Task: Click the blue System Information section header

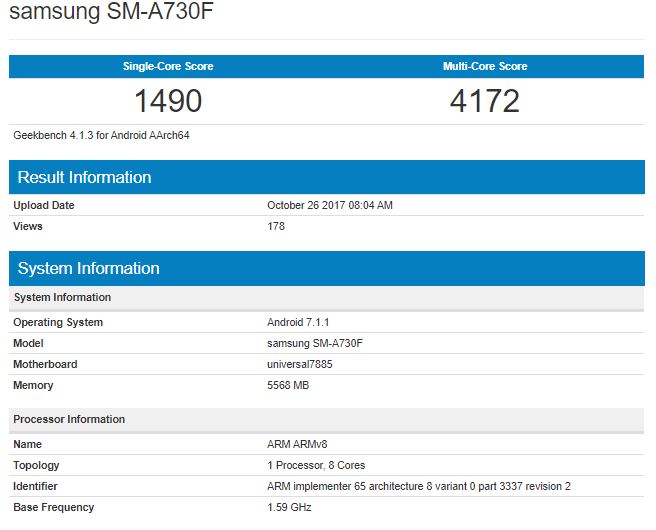Action: point(327,268)
